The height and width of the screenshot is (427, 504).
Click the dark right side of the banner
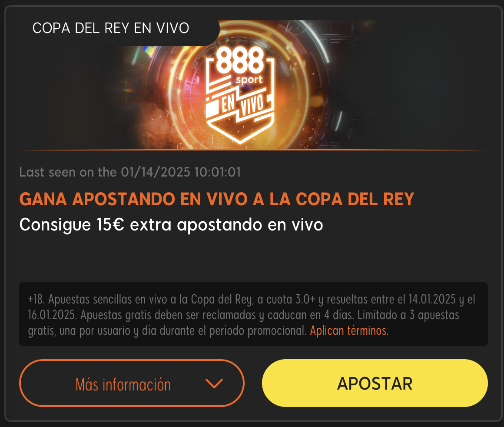(x=418, y=85)
